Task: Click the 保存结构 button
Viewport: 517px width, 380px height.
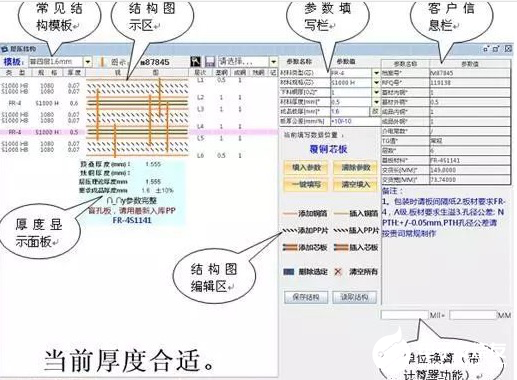Action: 306,297
